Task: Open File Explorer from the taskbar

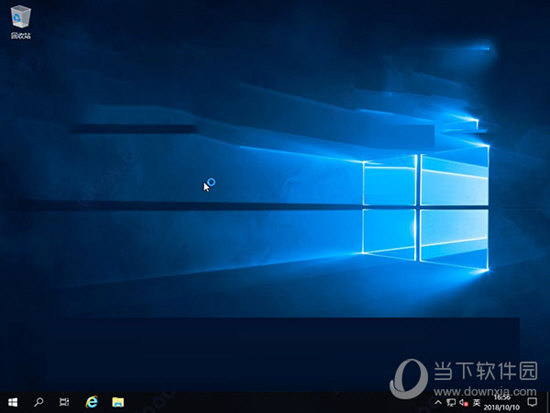Action: [118, 402]
